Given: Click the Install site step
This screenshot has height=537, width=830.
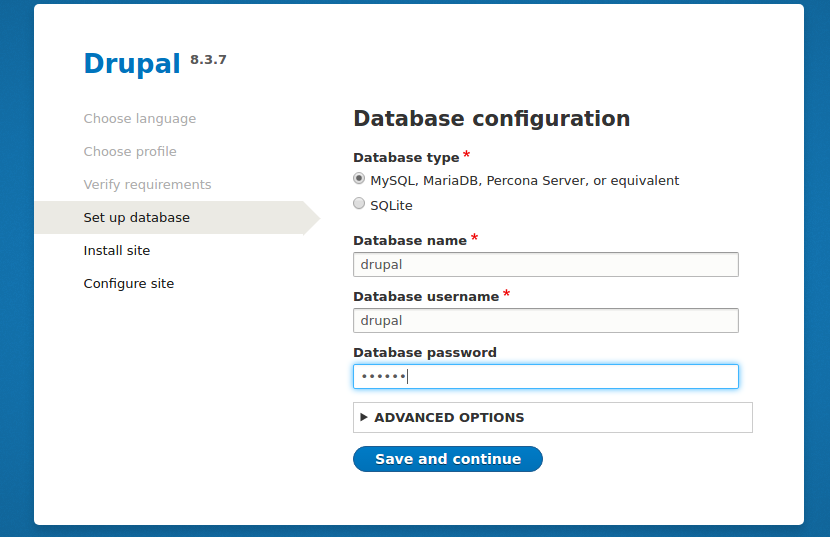Looking at the screenshot, I should (116, 250).
